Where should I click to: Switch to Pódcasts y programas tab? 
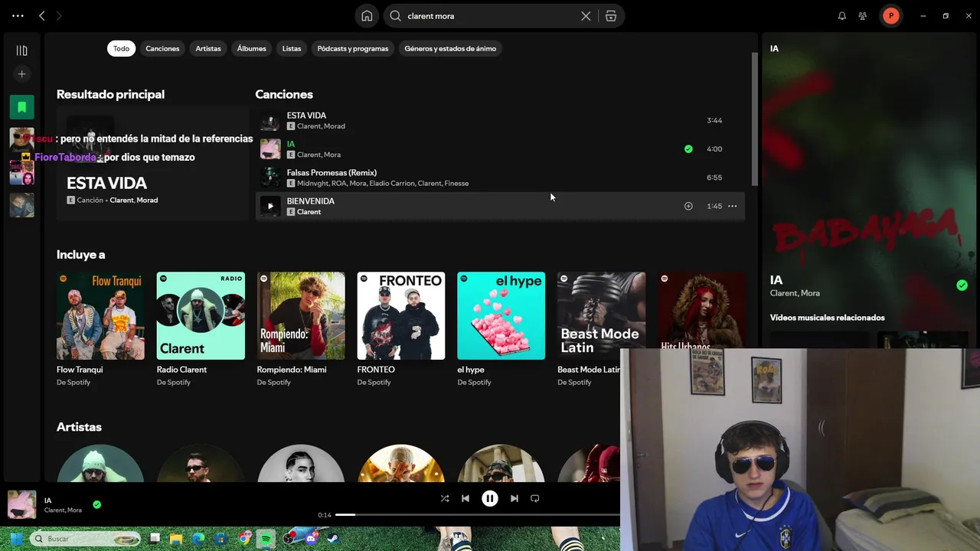[353, 48]
